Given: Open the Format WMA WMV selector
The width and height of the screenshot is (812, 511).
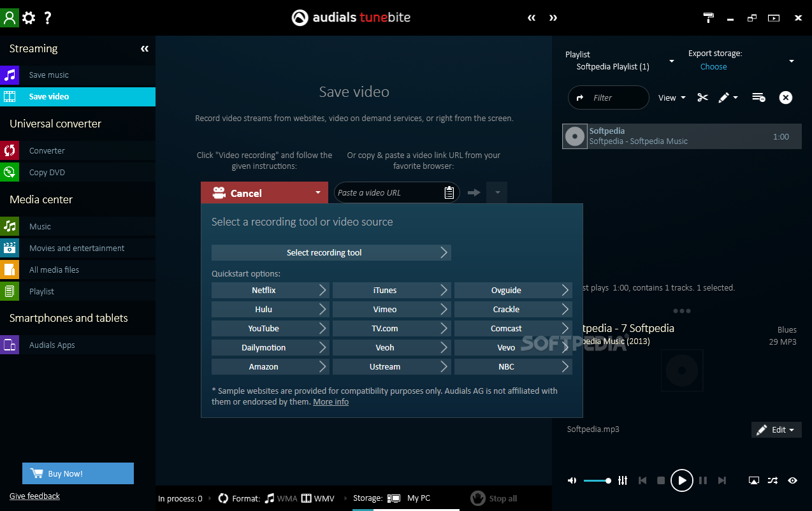Looking at the screenshot, I should coord(277,498).
